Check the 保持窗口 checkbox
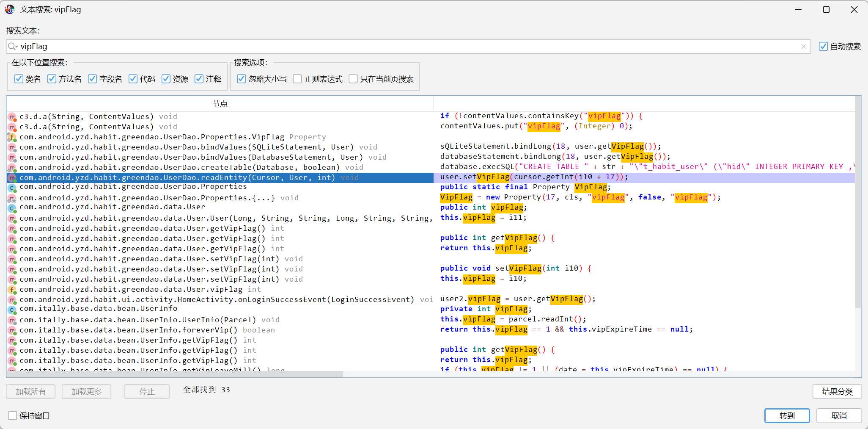 coord(13,415)
